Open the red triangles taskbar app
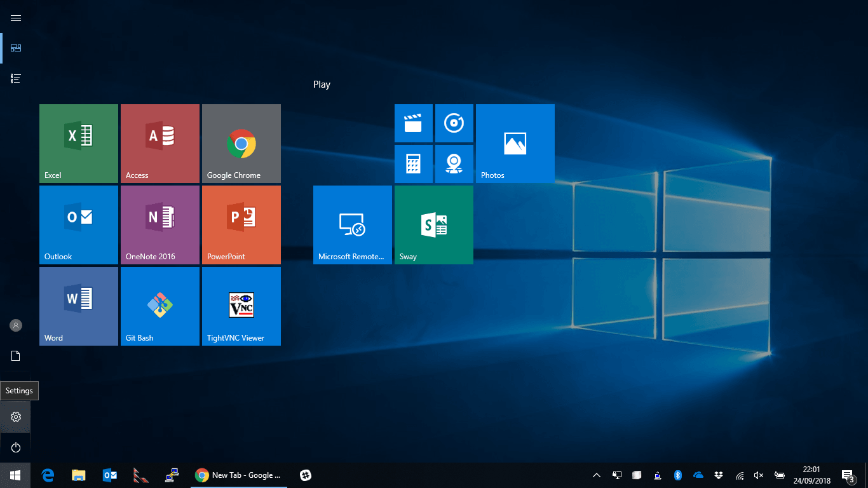868x488 pixels. [x=140, y=475]
